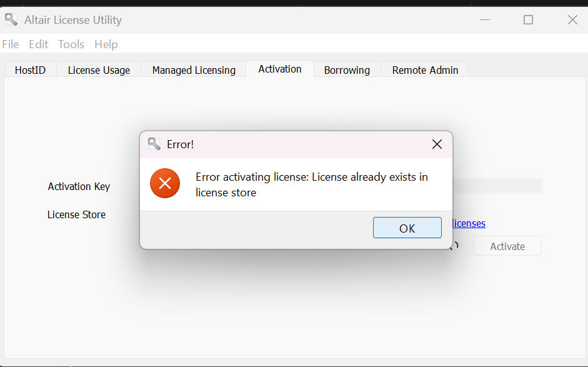Minimize the Altair License Utility window
The width and height of the screenshot is (588, 367).
click(486, 19)
